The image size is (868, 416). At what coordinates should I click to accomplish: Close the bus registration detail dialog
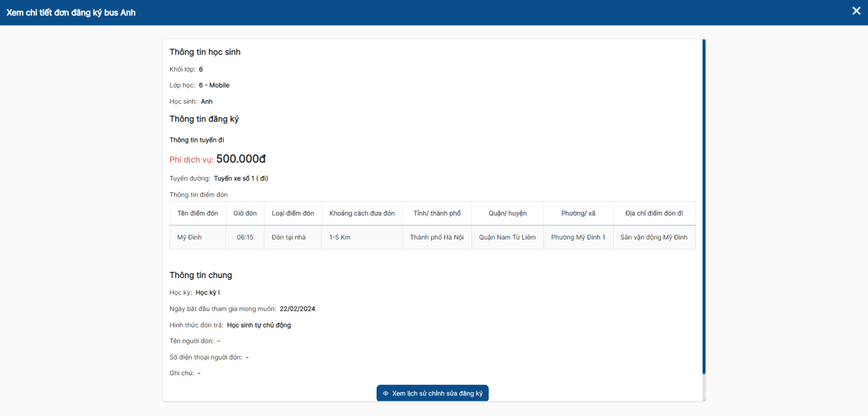(857, 11)
